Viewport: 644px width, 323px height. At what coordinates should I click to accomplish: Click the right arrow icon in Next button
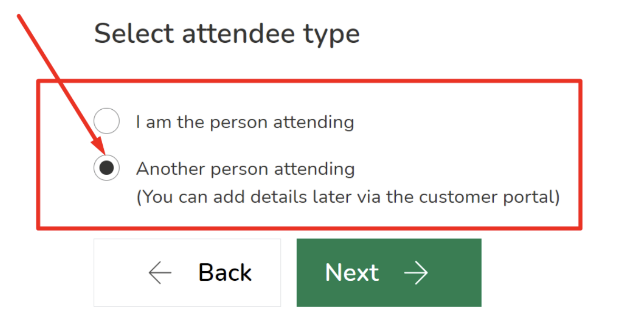416,273
